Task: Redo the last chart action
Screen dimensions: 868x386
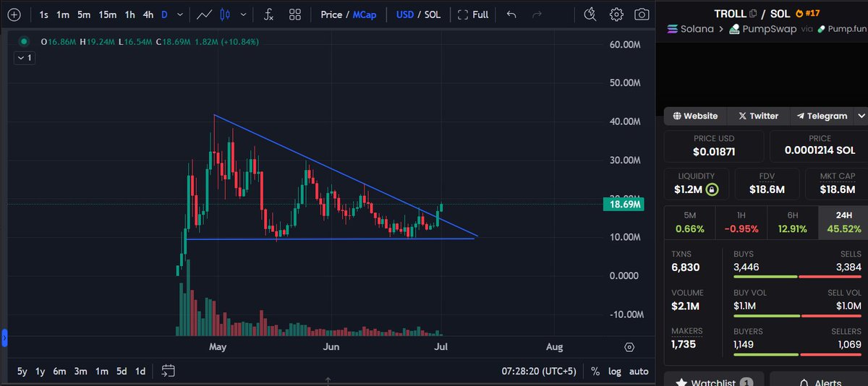Action: 537,14
